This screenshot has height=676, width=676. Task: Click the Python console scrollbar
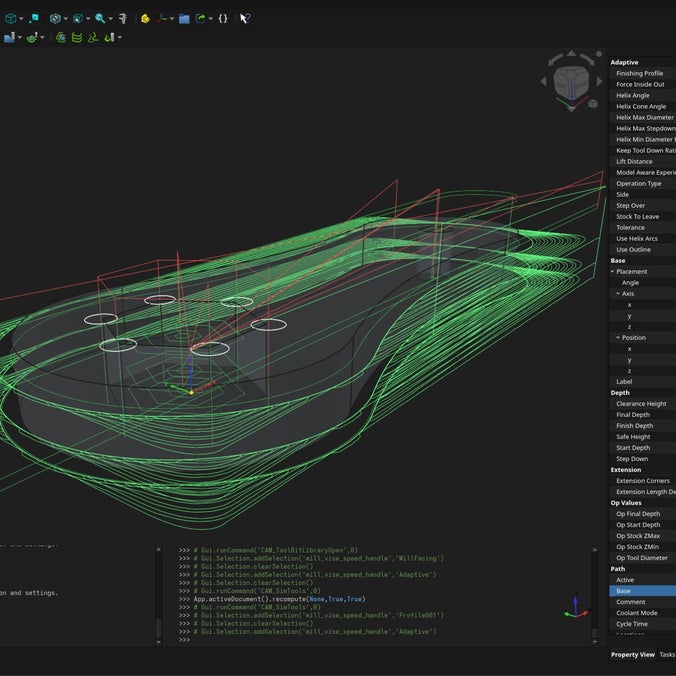[595, 595]
